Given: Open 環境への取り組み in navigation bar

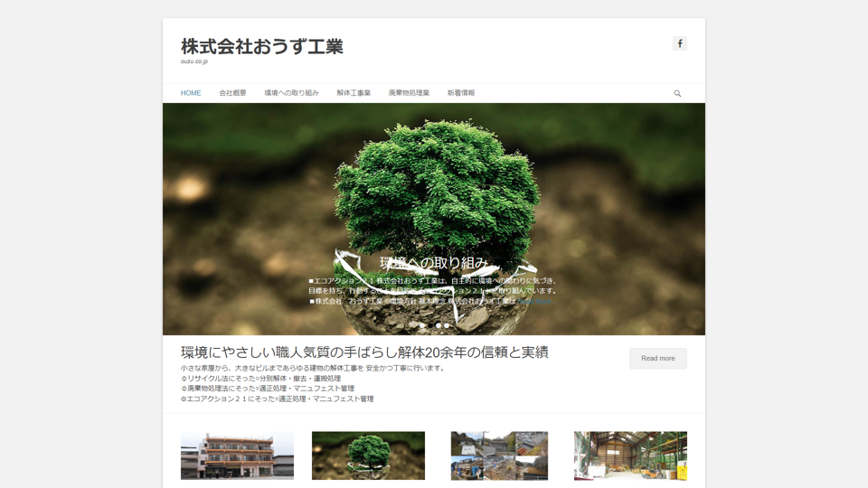Looking at the screenshot, I should coord(291,93).
